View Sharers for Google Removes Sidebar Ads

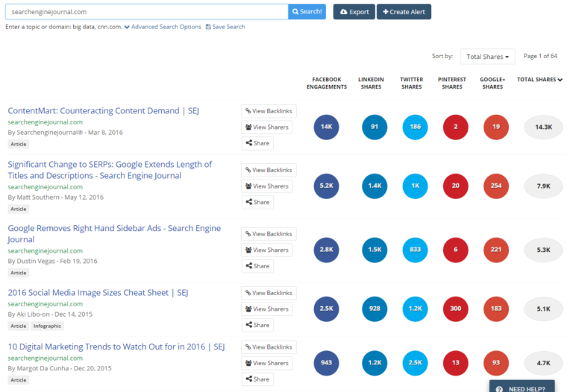point(267,250)
